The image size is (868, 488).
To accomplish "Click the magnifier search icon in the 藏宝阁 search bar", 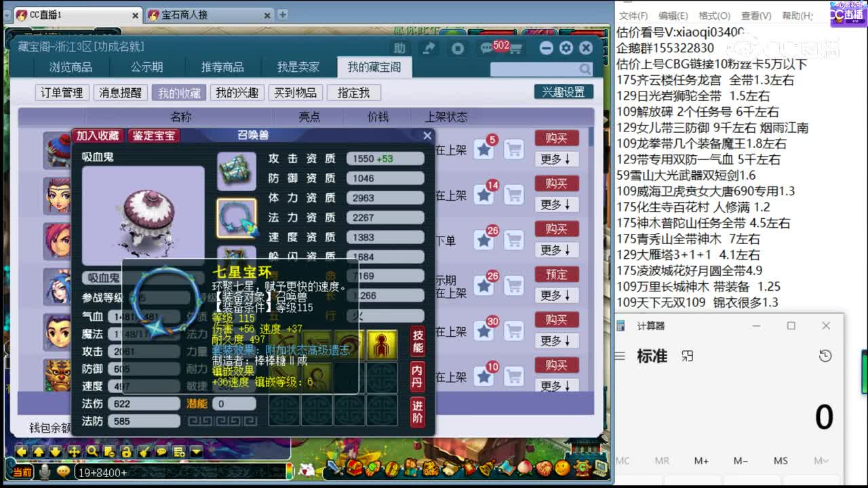I will tap(585, 70).
